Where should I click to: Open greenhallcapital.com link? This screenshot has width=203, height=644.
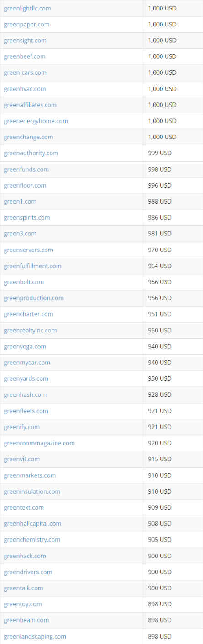click(x=32, y=524)
